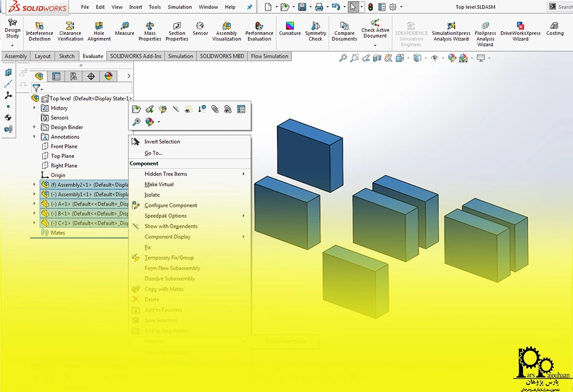Click Zoom to Area magnifier icon
Screen dimensions: 573x392
pos(354,58)
